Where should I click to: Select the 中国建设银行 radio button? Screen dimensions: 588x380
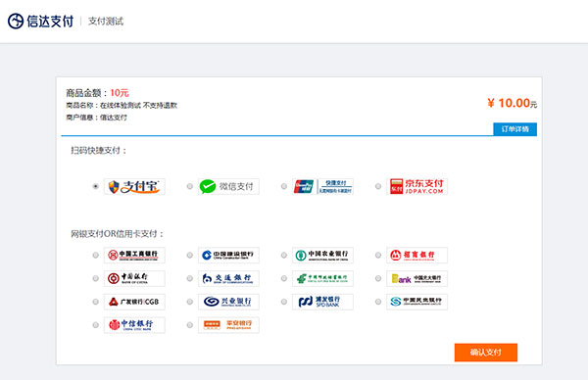(x=190, y=256)
